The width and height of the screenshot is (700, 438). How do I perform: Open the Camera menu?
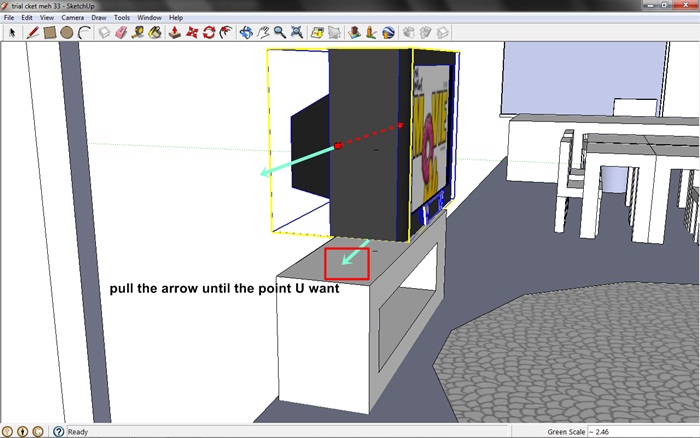[72, 18]
